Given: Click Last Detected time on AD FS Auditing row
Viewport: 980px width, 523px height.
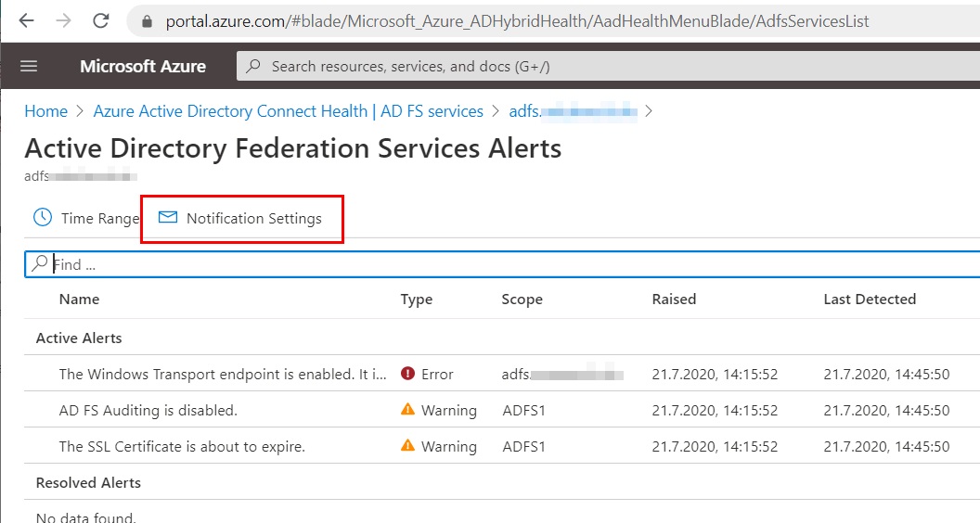Looking at the screenshot, I should (886, 411).
